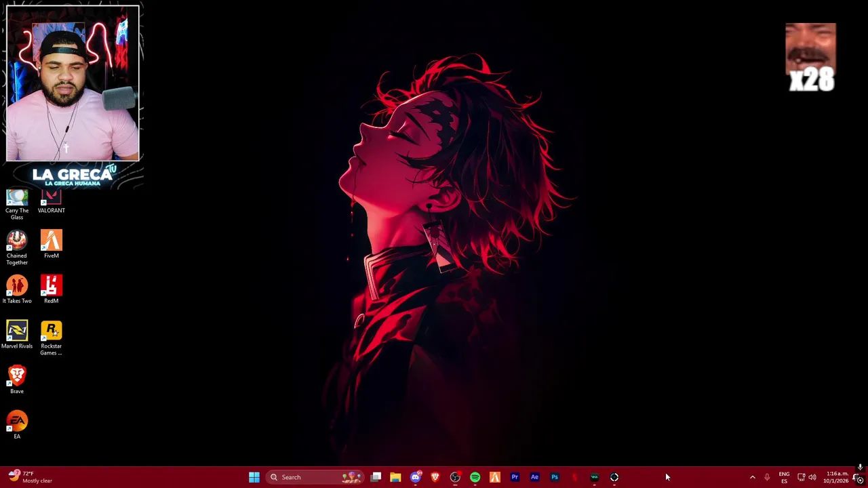Select the EA desktop shortcut
Viewport: 868px width, 488px height.
17,426
